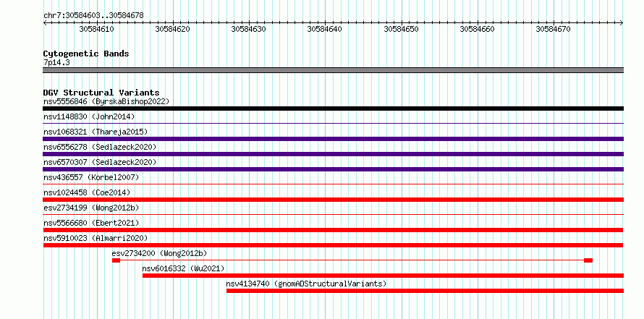The height and width of the screenshot is (319, 644).
Task: Click the right end block of esv2734200
Action: click(588, 260)
